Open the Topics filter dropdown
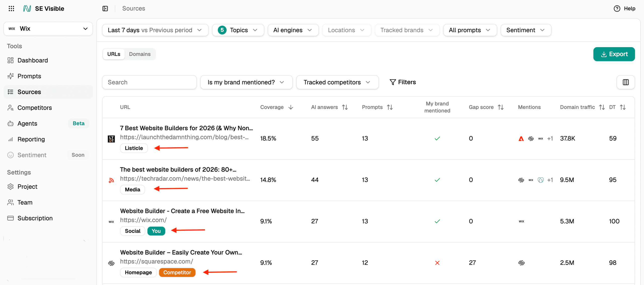The width and height of the screenshot is (644, 285). [x=238, y=30]
